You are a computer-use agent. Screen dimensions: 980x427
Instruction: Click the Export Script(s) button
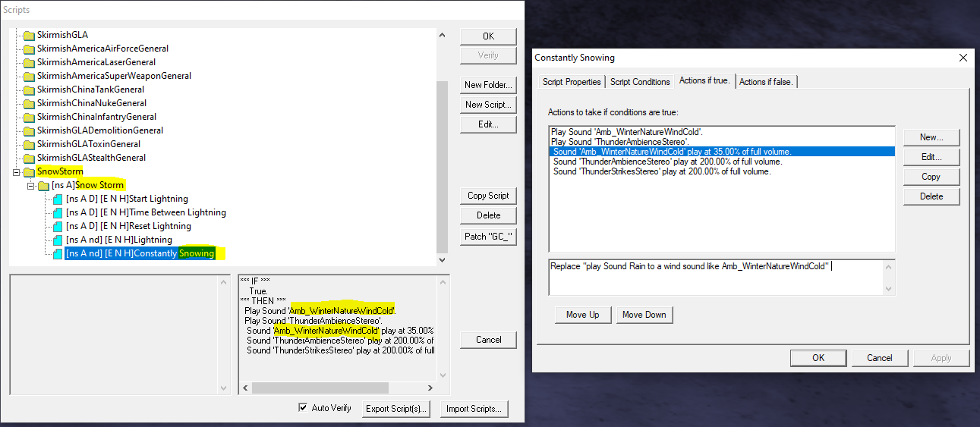395,409
